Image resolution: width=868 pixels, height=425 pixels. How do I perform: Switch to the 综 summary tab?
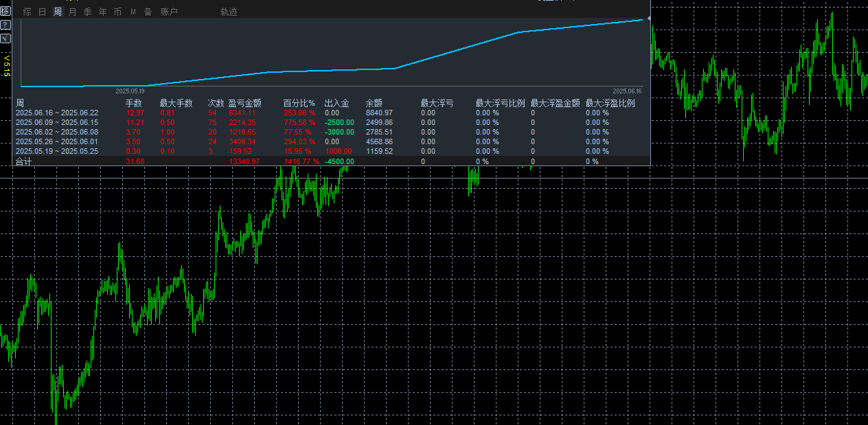click(27, 12)
